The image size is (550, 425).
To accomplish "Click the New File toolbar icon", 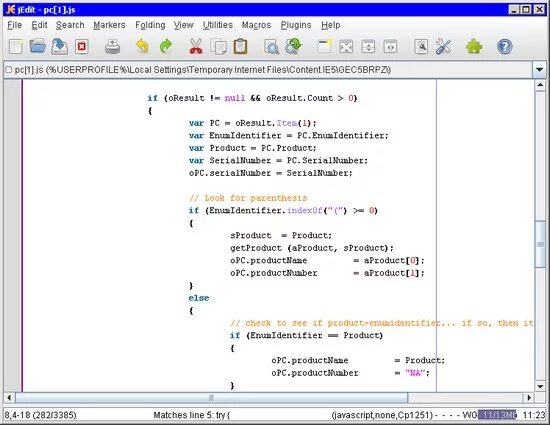I will [x=16, y=47].
